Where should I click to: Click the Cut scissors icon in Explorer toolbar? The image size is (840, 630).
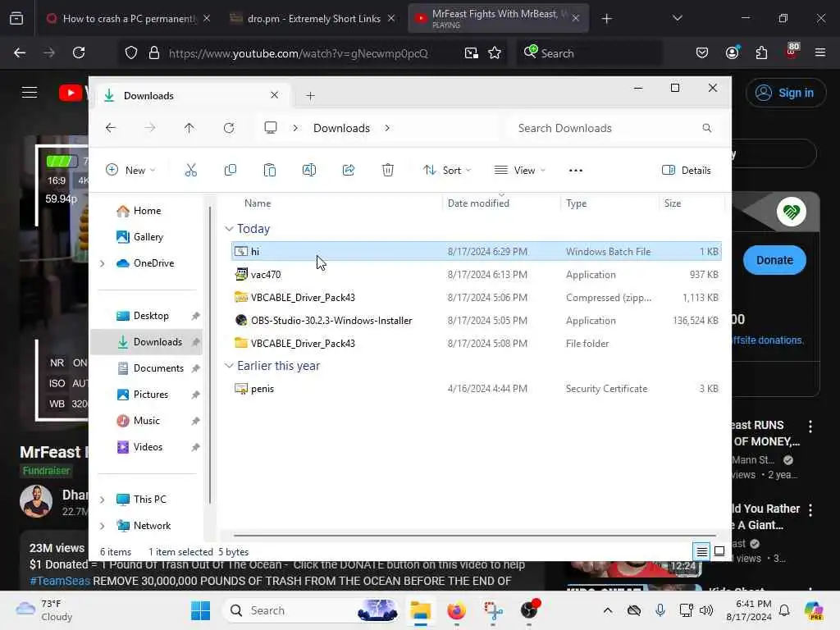click(190, 171)
